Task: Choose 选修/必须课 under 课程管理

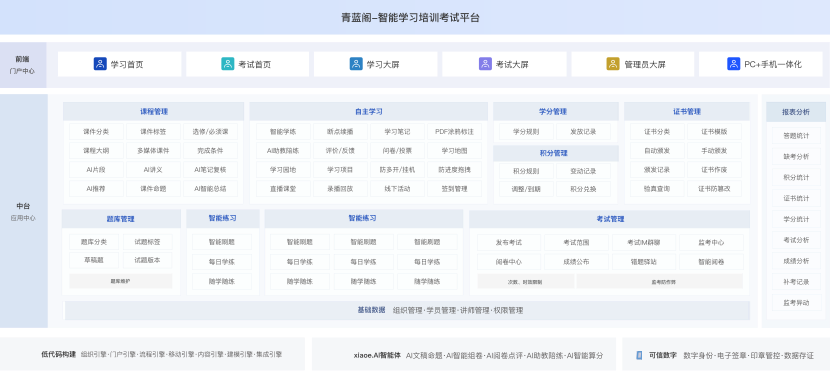Action: (210, 131)
